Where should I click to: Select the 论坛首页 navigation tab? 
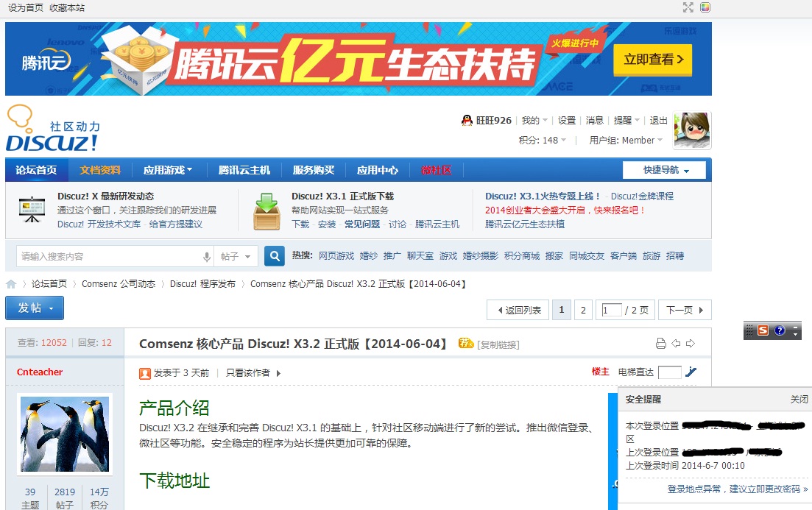click(36, 170)
